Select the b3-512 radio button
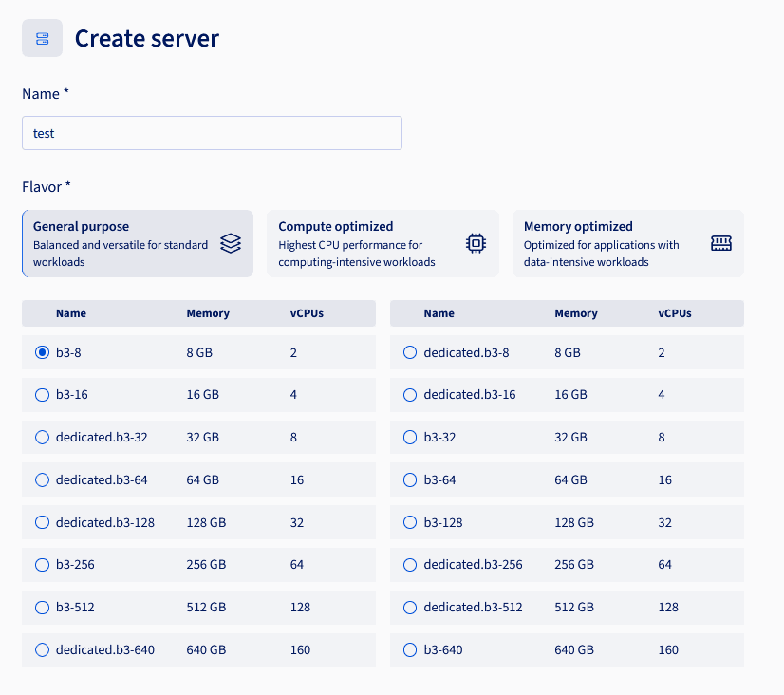This screenshot has height=695, width=784. click(42, 608)
